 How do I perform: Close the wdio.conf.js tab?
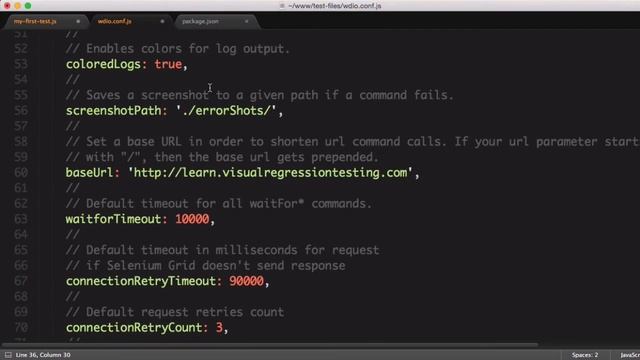[x=162, y=21]
